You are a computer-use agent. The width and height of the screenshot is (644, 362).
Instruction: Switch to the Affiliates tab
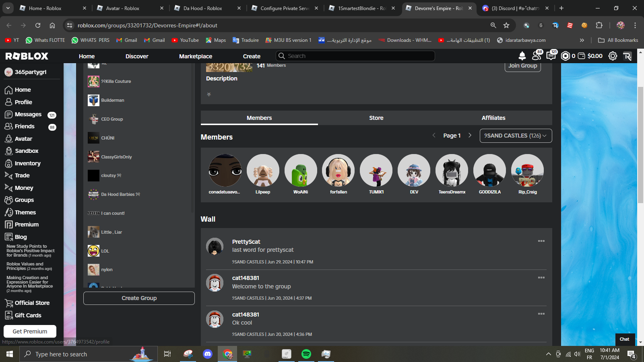[x=493, y=118]
